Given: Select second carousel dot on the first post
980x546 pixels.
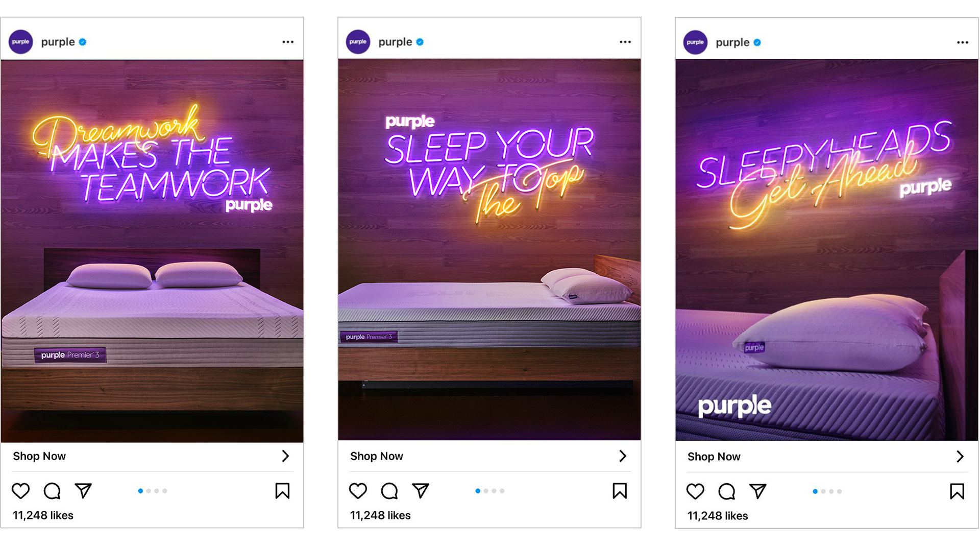Looking at the screenshot, I should (149, 491).
